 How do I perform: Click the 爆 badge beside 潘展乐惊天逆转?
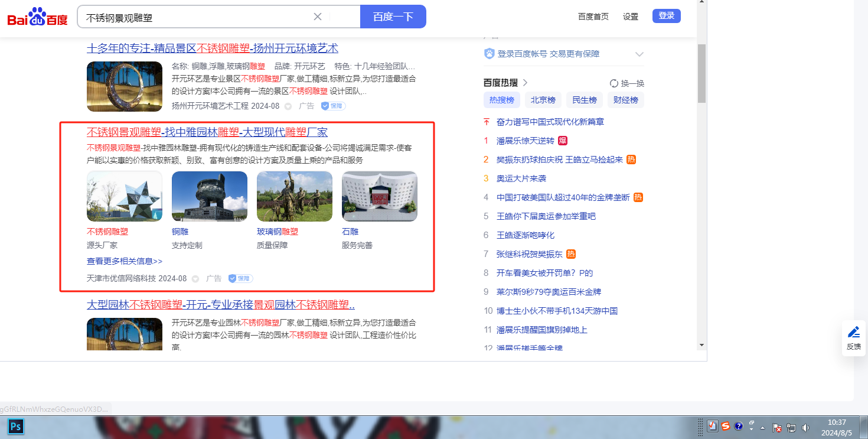point(563,141)
